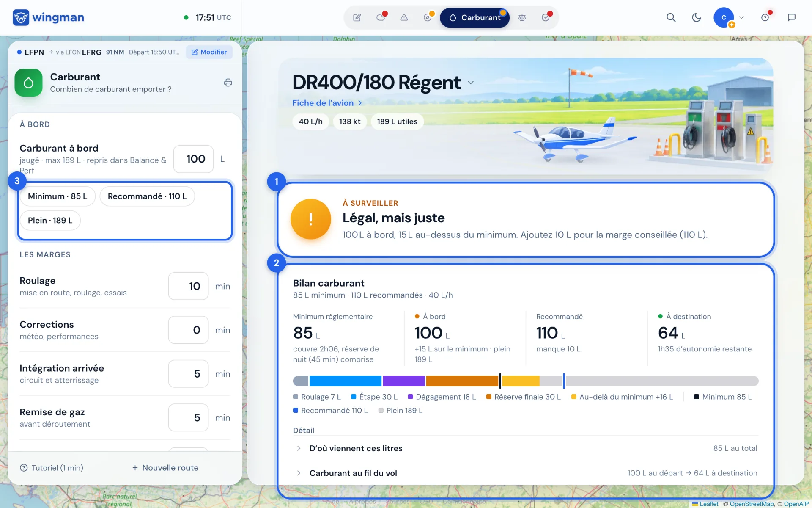Viewport: 812px width, 508px height.
Task: Click the wingman logo
Action: (48, 17)
